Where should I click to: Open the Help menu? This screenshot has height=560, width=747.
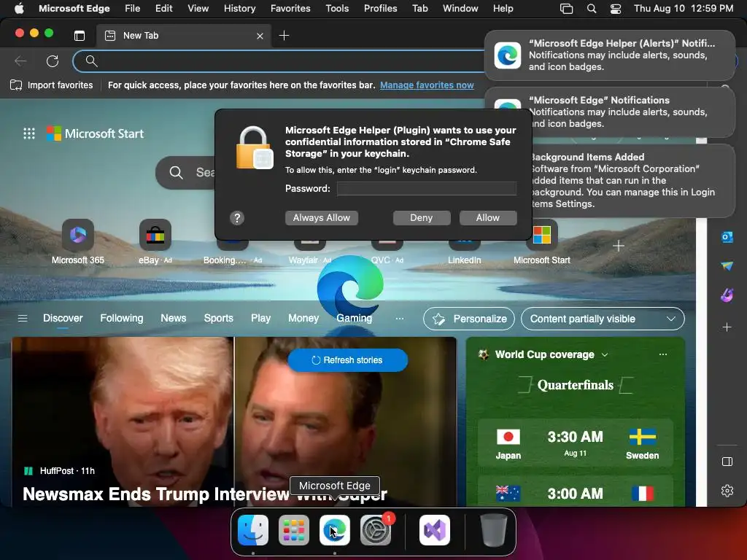pyautogui.click(x=503, y=8)
